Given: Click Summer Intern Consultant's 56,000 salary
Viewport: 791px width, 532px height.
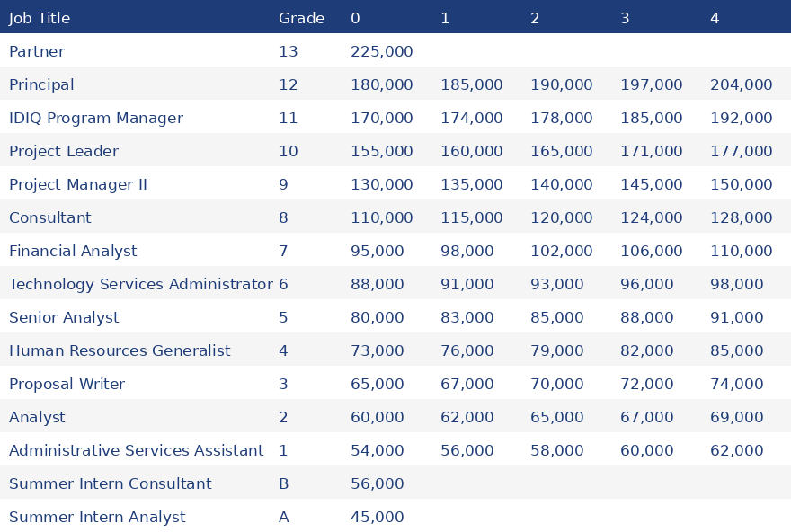Looking at the screenshot, I should 377,483.
